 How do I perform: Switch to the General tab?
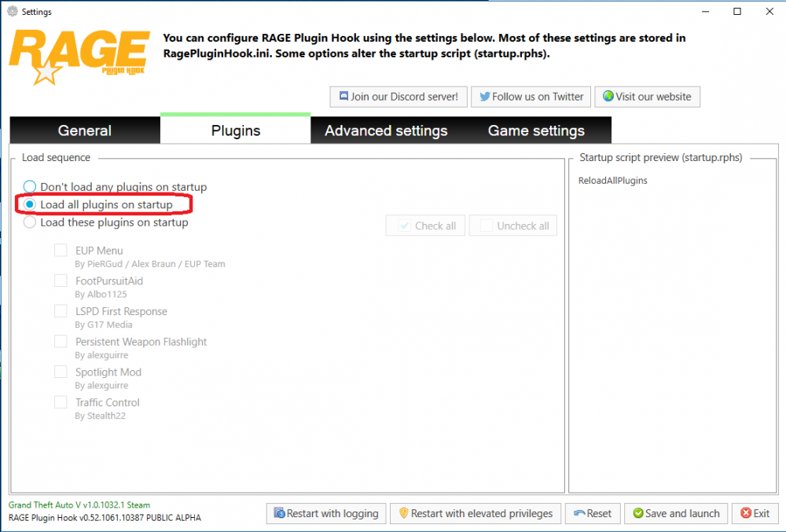point(85,130)
